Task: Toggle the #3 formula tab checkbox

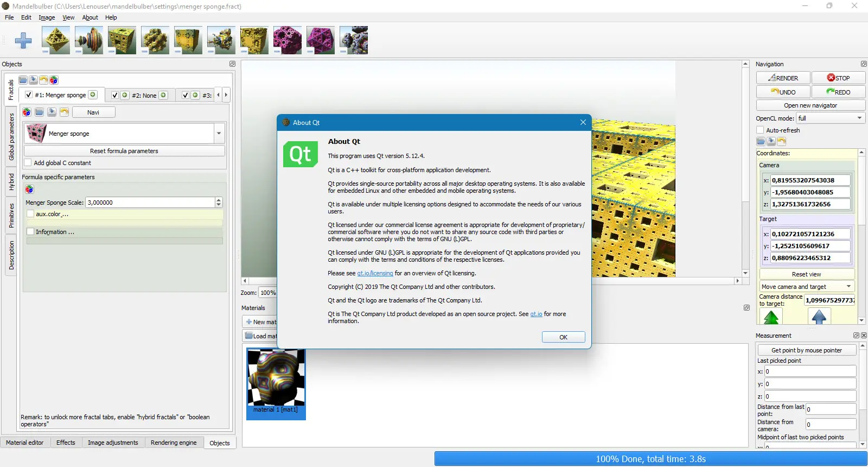Action: 186,95
